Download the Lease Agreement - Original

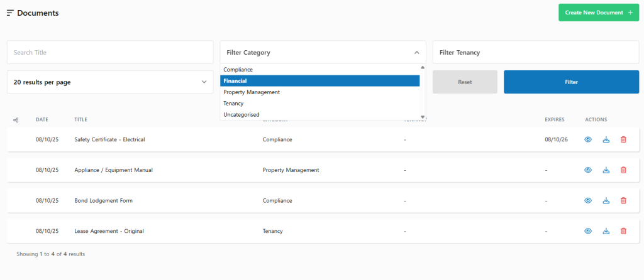coord(606,231)
